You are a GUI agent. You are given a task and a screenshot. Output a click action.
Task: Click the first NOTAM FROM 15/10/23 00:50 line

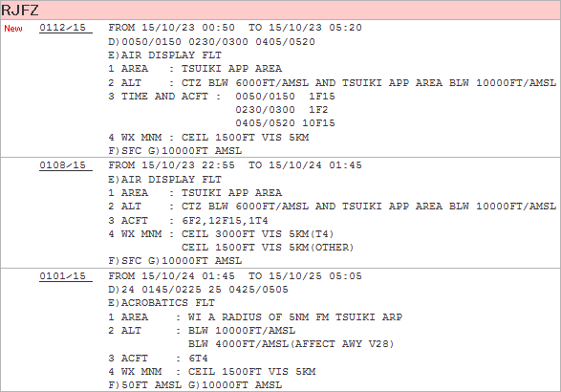(x=235, y=28)
